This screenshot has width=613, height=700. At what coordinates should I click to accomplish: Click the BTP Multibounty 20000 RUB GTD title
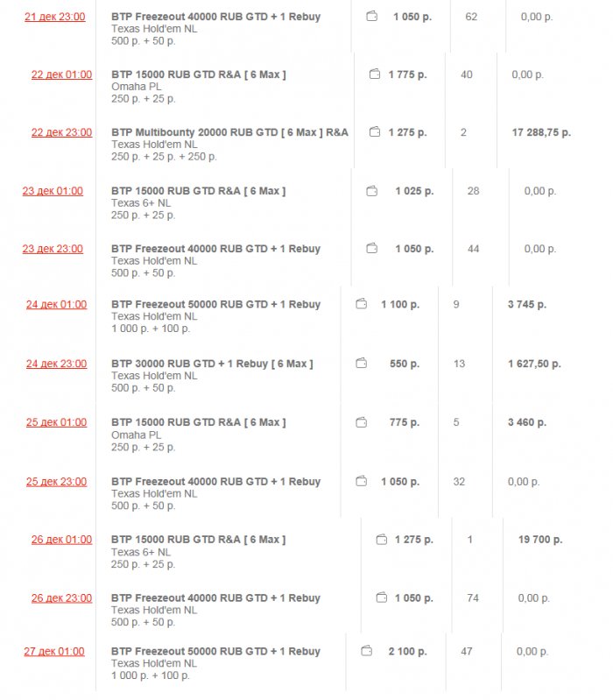coord(229,132)
